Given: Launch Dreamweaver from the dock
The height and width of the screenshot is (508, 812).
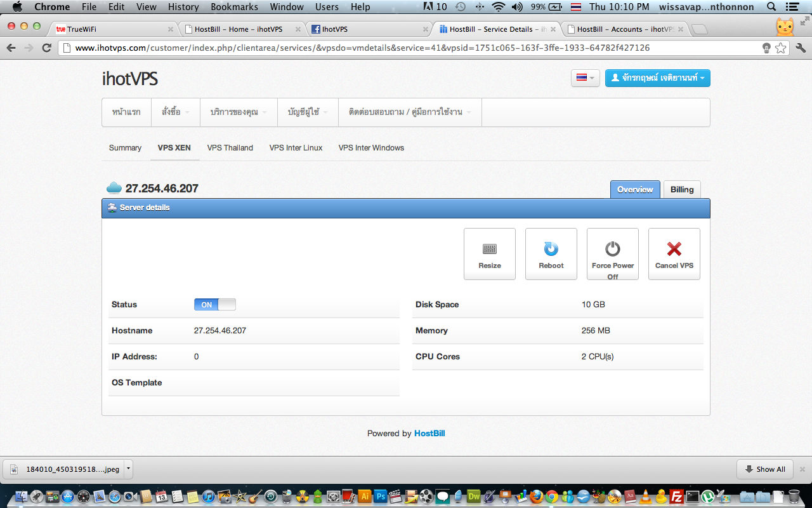Looking at the screenshot, I should pos(474,497).
